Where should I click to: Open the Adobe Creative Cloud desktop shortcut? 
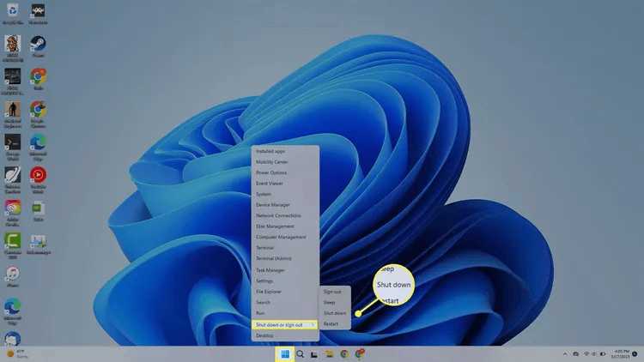(13, 208)
